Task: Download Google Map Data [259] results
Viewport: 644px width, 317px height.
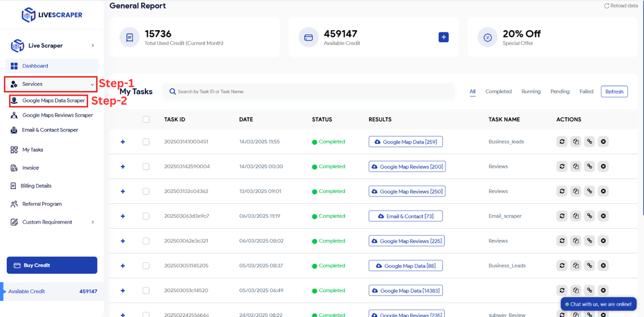Action: (406, 141)
